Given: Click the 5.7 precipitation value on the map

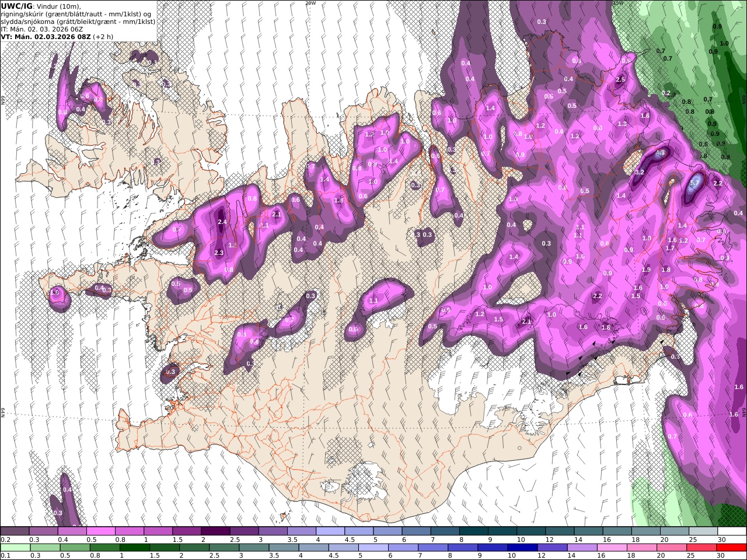Looking at the screenshot, I should (x=694, y=183).
